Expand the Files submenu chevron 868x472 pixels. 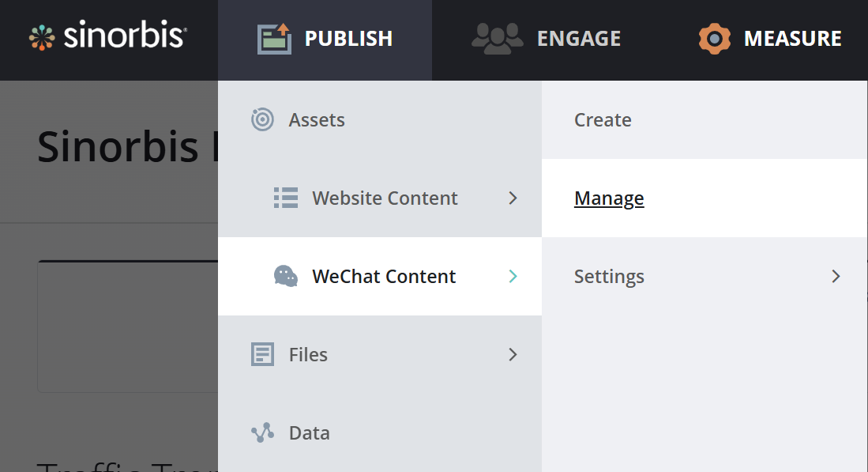click(x=513, y=354)
